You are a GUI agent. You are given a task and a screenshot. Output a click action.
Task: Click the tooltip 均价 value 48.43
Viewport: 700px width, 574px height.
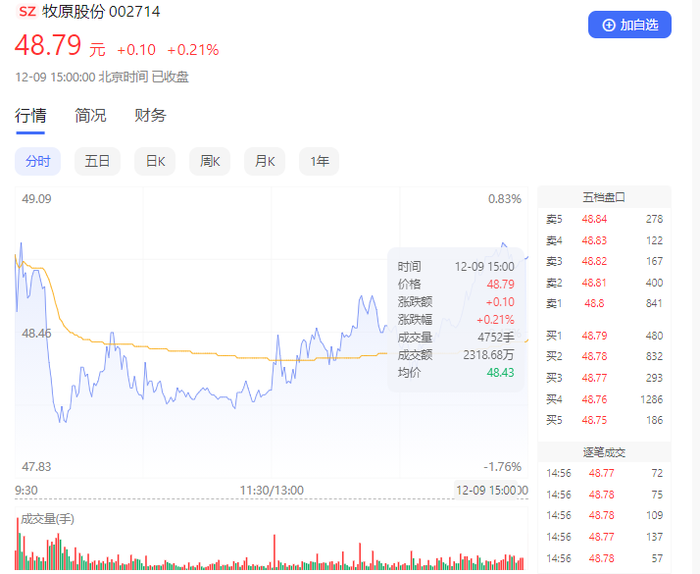[x=500, y=373]
